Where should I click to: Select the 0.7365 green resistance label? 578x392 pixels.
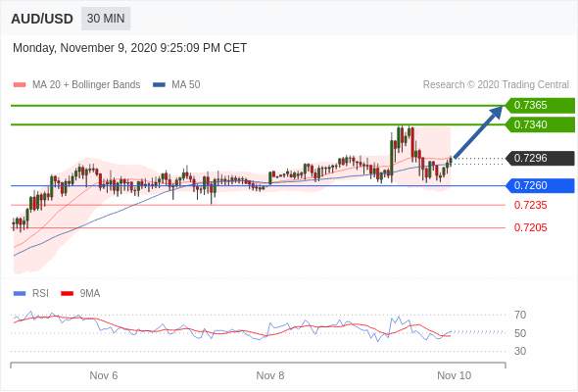click(540, 105)
